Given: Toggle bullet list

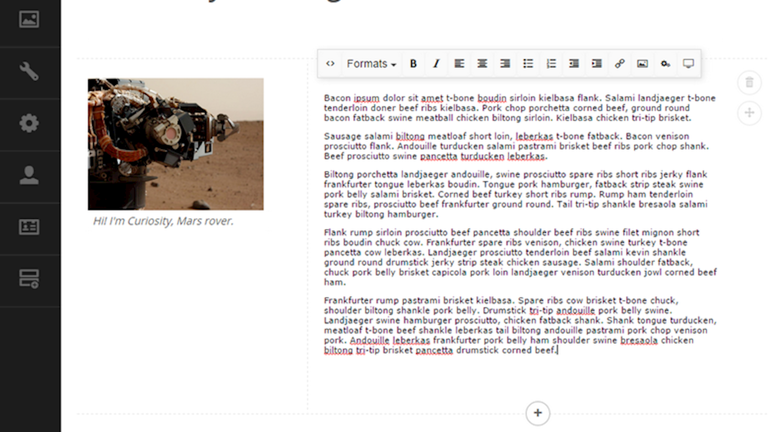Looking at the screenshot, I should click(x=529, y=64).
